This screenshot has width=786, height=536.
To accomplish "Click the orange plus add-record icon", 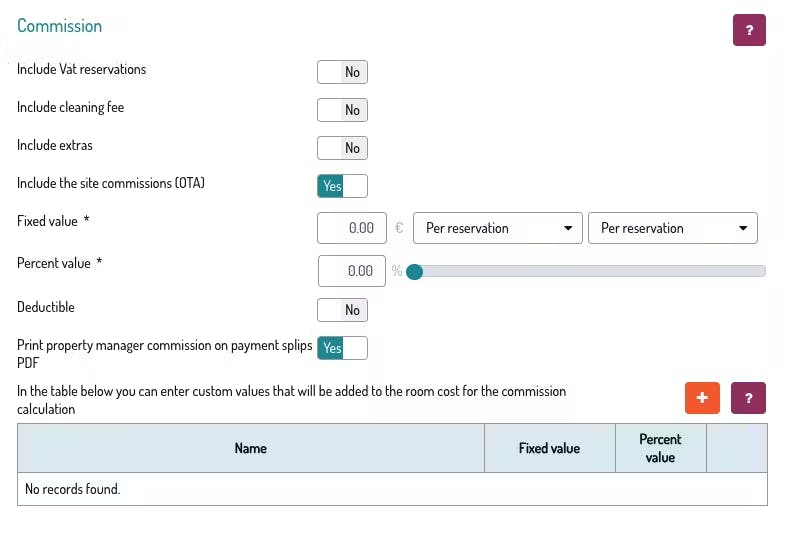I will [x=702, y=398].
